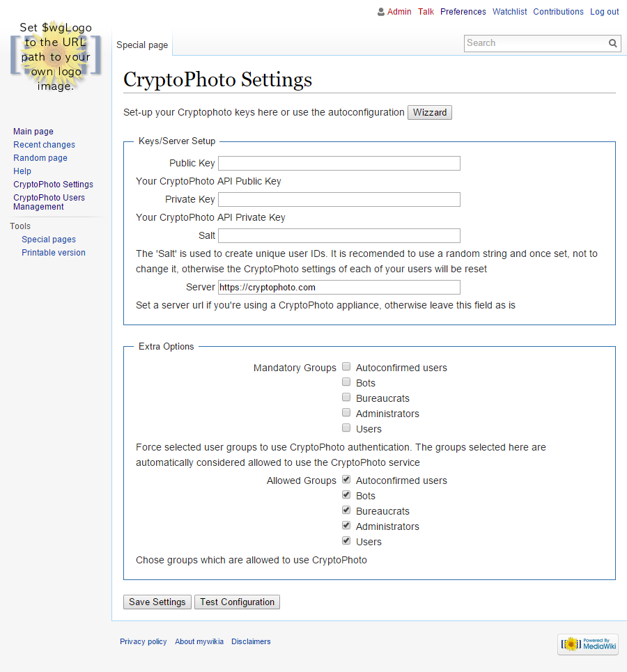Screen dimensions: 627x672
Task: Launch the Wizzard autoconfiguration button
Action: coord(430,112)
